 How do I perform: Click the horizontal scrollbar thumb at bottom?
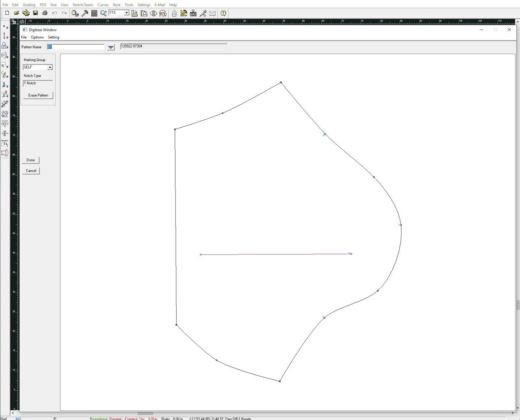tap(145, 413)
